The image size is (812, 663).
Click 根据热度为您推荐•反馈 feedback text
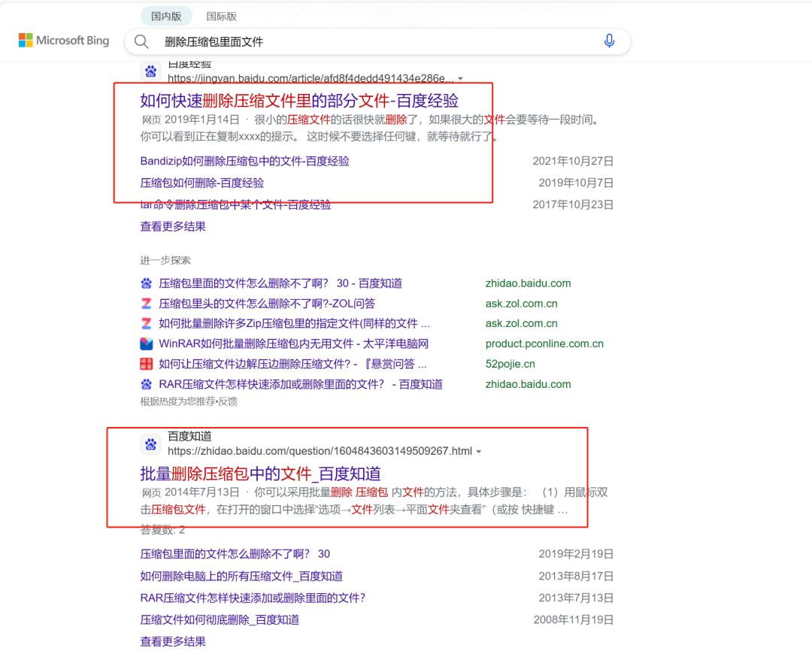(x=189, y=401)
